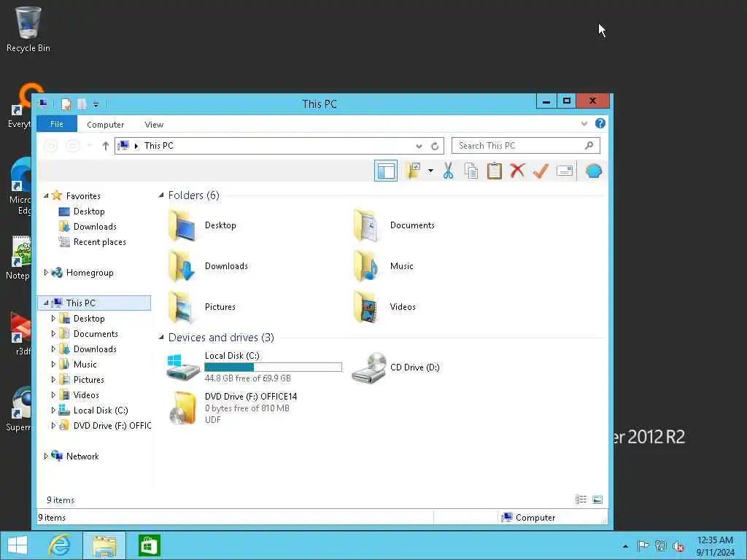
Task: Click the envelope email icon in toolbar
Action: [564, 171]
